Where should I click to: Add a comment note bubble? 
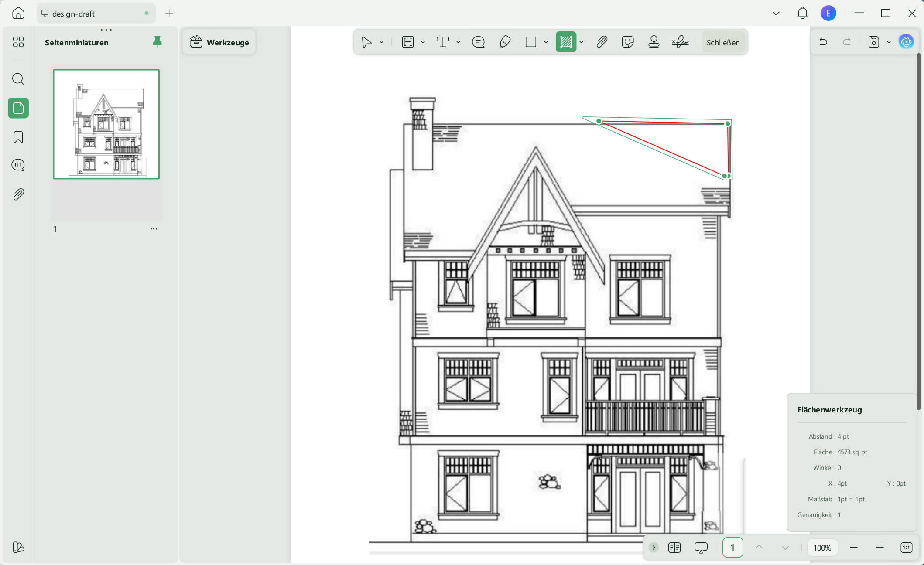pyautogui.click(x=478, y=42)
